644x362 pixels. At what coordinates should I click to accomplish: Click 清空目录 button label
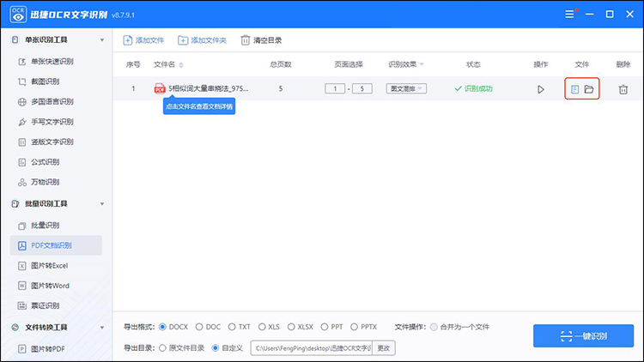(267, 40)
